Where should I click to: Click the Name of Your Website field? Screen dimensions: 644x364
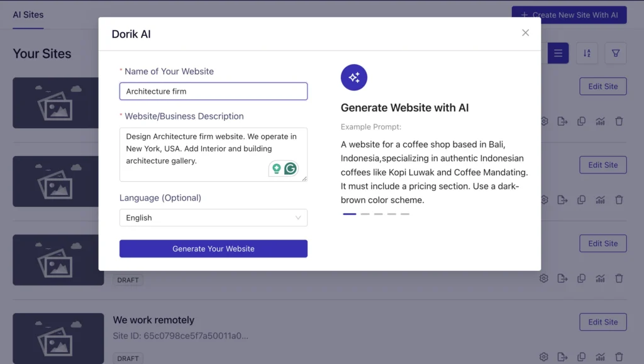click(213, 91)
